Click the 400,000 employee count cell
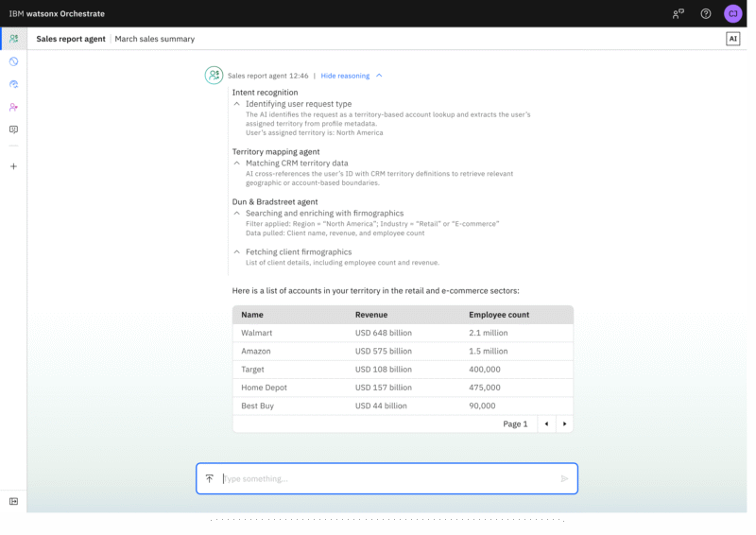This screenshot has height=535, width=756. click(x=485, y=370)
